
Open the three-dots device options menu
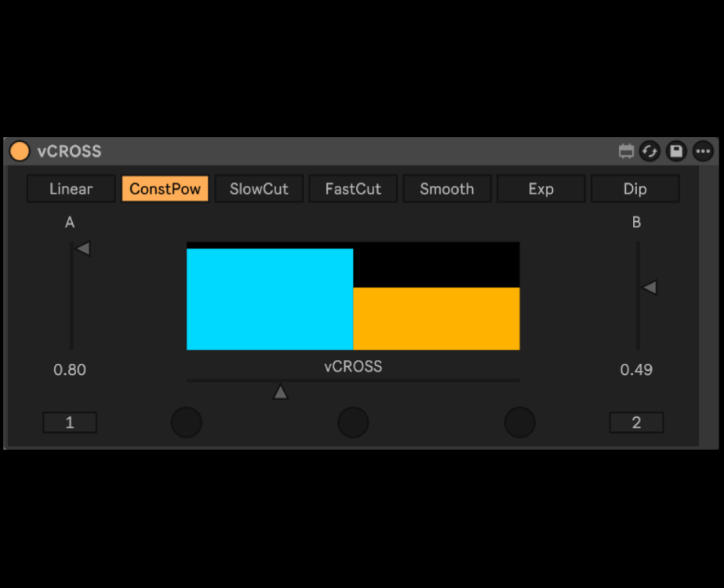point(703,151)
